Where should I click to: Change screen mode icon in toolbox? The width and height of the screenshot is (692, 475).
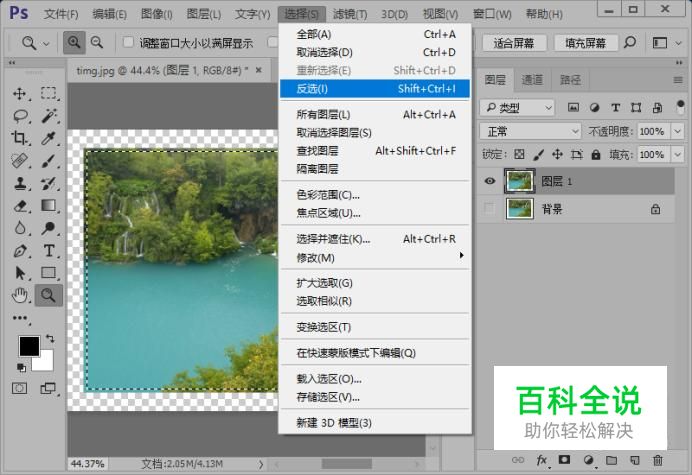click(x=48, y=388)
